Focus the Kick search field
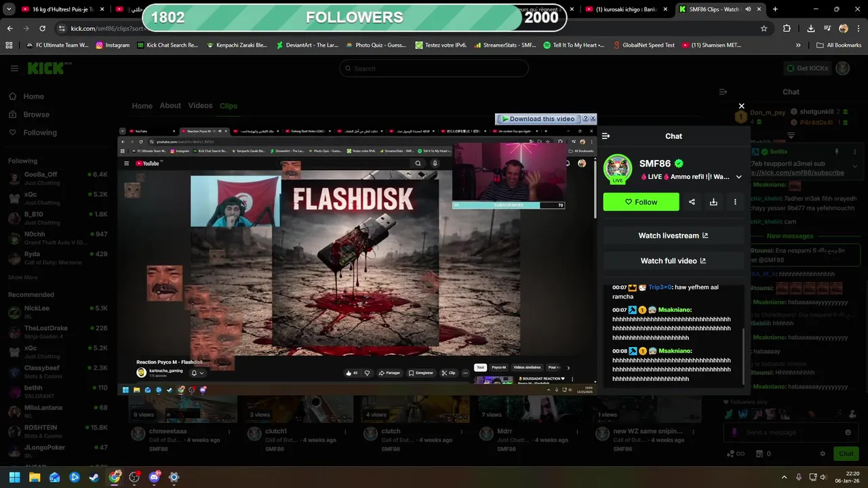 [434, 68]
